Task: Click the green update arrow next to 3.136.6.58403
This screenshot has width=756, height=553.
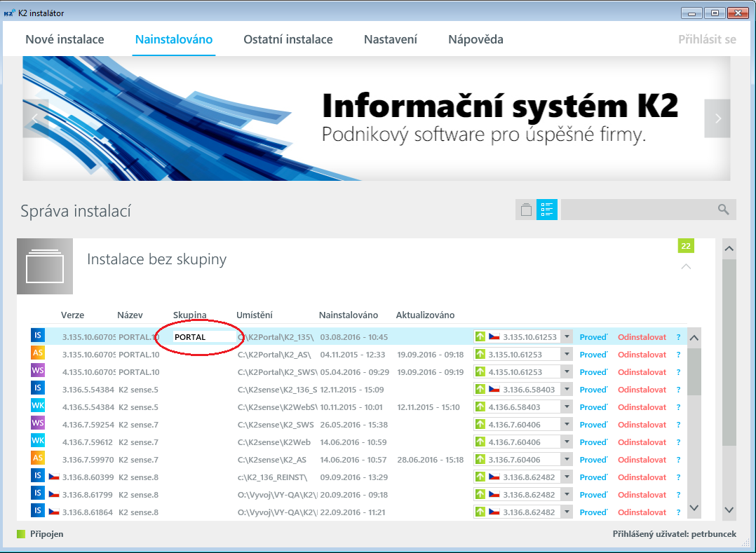Action: [x=480, y=389]
